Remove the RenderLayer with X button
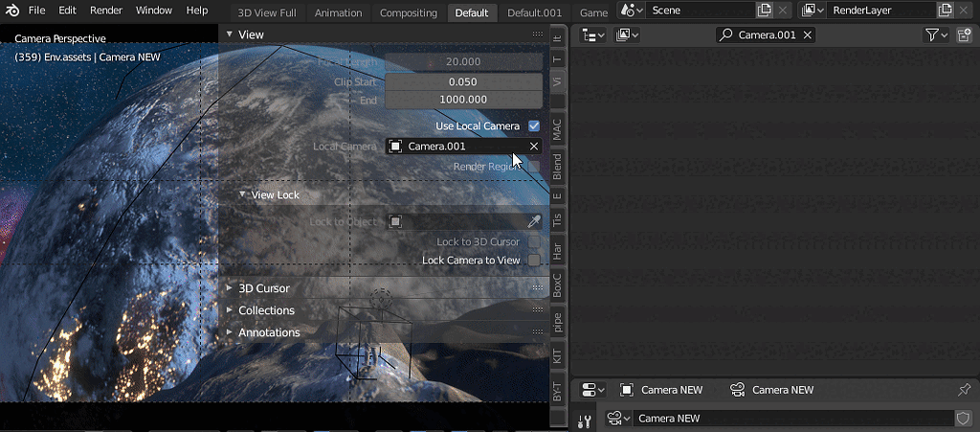 [x=963, y=11]
